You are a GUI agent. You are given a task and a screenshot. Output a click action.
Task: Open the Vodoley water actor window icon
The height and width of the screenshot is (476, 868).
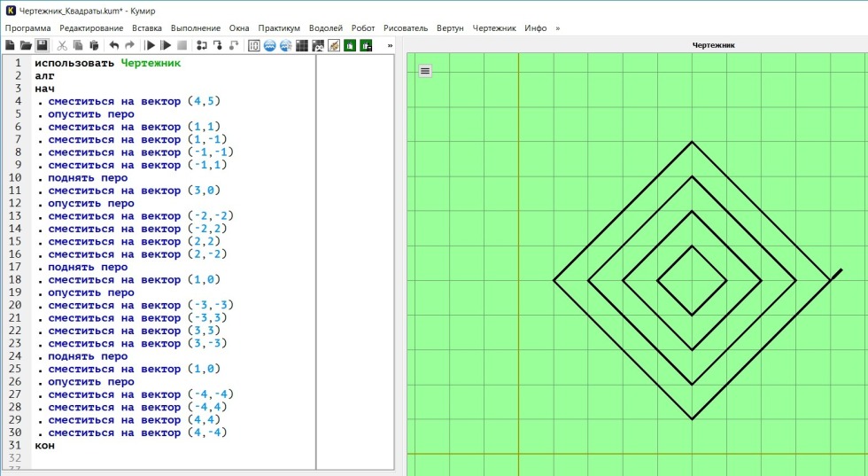point(270,45)
